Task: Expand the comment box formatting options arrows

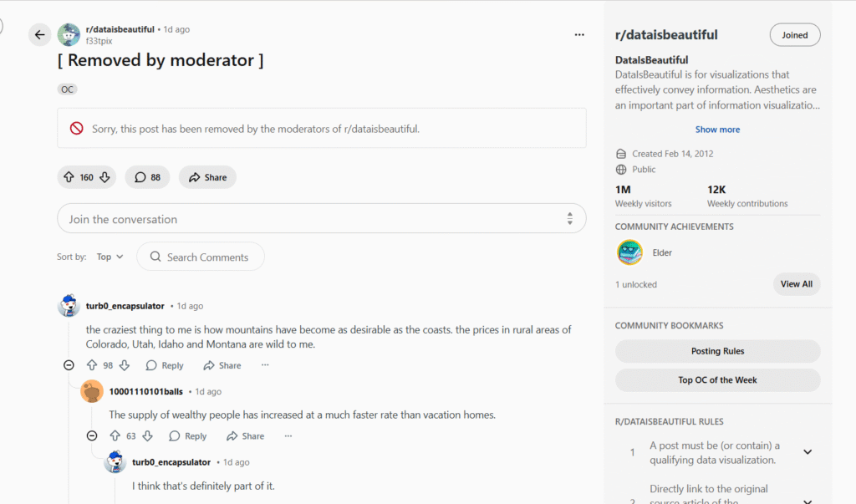Action: pyautogui.click(x=570, y=219)
